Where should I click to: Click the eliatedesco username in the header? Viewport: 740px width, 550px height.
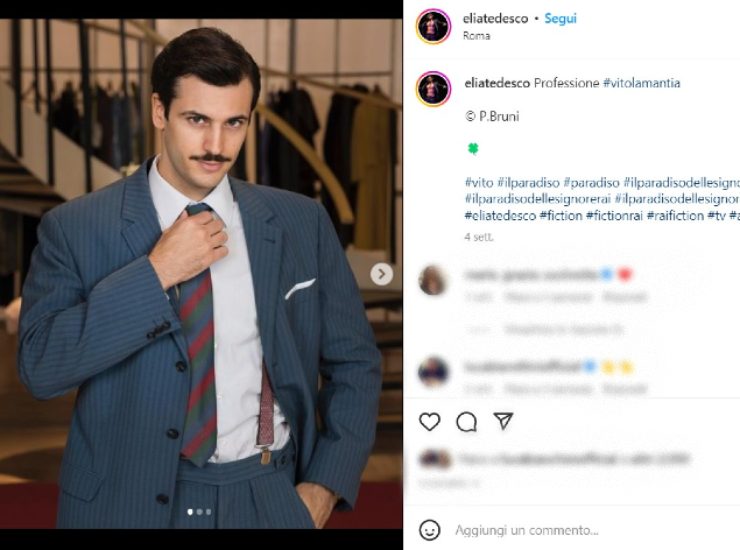coord(497,19)
